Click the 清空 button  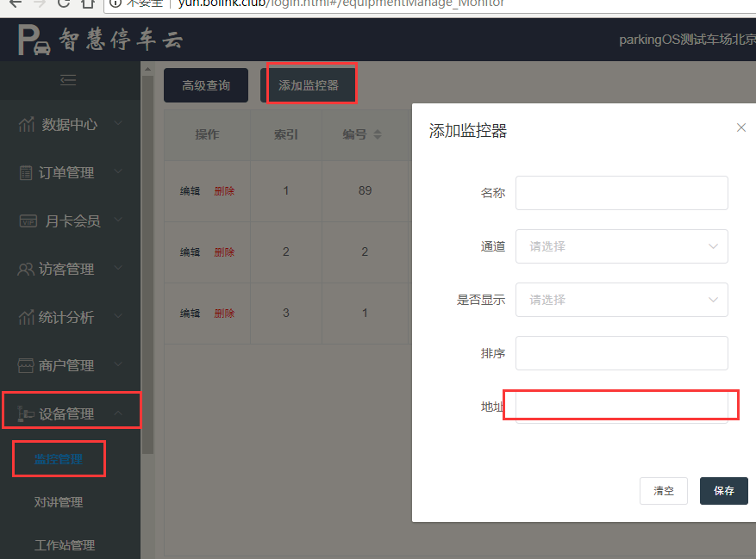663,491
